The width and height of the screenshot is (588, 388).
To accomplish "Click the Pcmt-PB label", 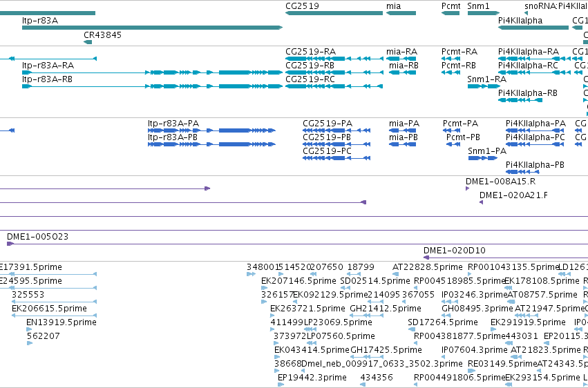I will click(463, 137).
